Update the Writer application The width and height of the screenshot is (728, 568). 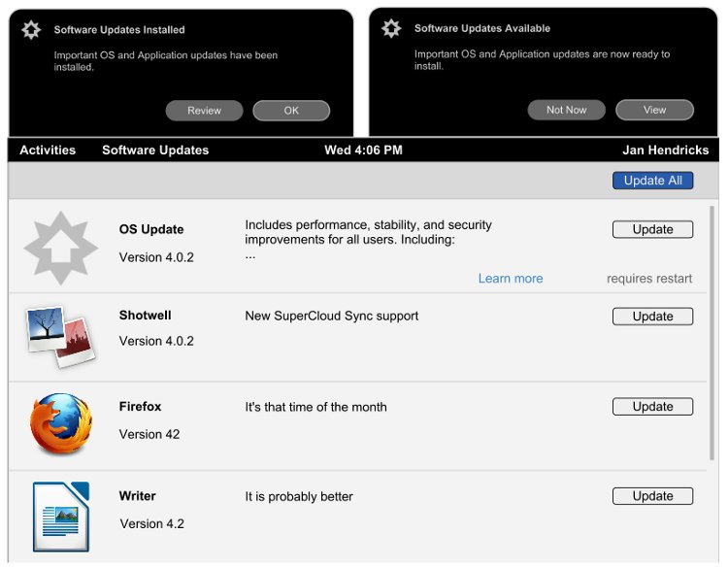coord(652,496)
